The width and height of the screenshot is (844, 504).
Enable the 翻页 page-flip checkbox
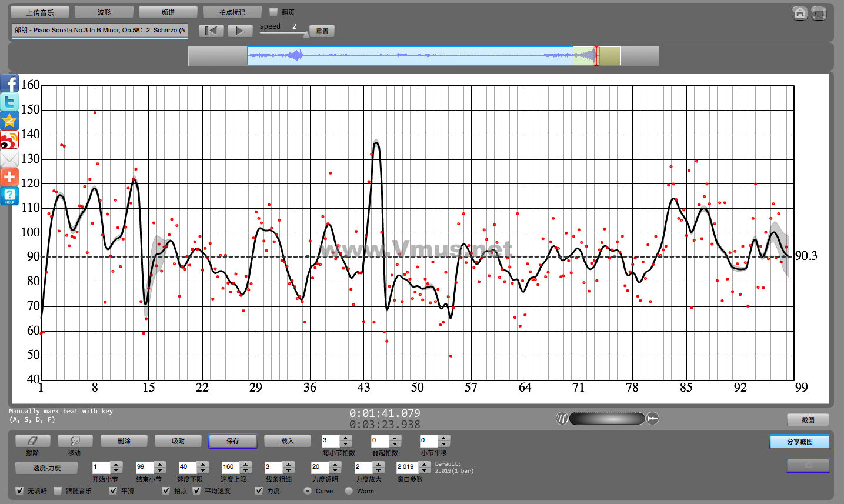point(273,12)
